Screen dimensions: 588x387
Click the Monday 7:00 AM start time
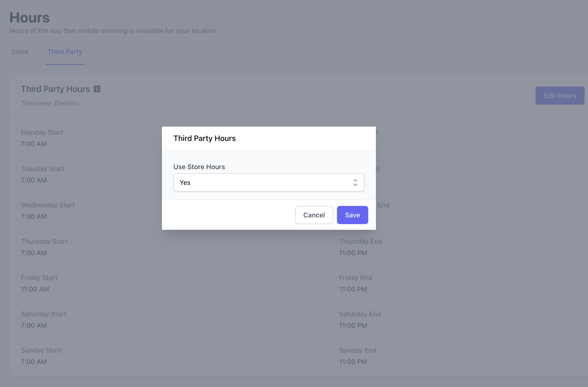(x=34, y=144)
